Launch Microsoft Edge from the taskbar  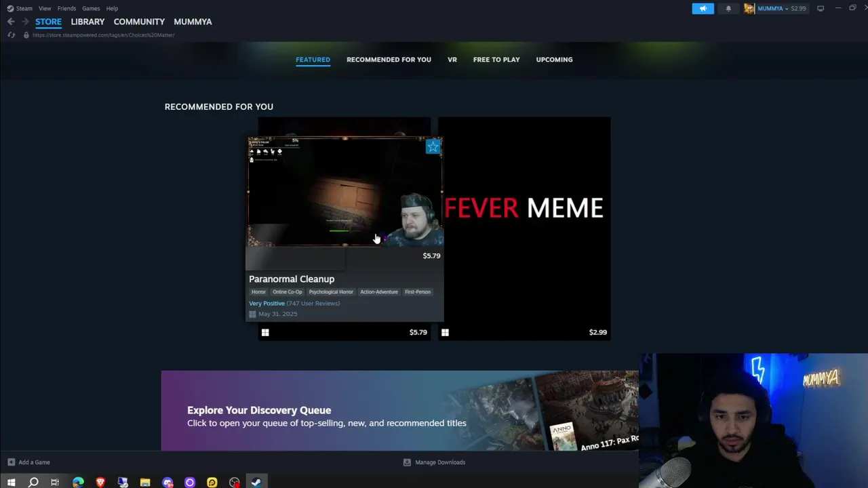pyautogui.click(x=78, y=482)
